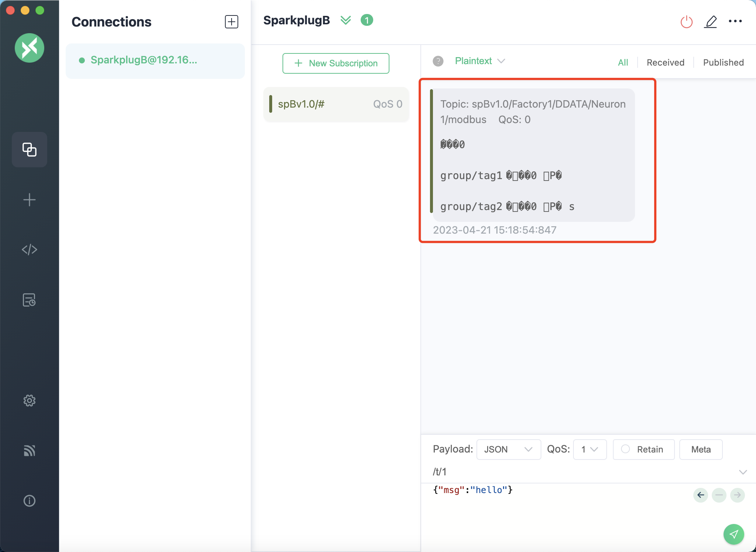Click the New Subscription button
This screenshot has height=552, width=756.
pyautogui.click(x=336, y=63)
